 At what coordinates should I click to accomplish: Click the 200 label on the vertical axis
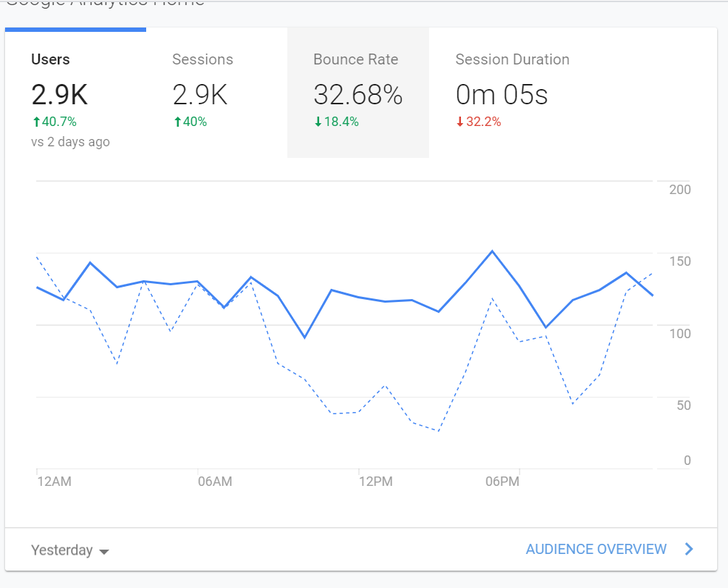[x=680, y=190]
